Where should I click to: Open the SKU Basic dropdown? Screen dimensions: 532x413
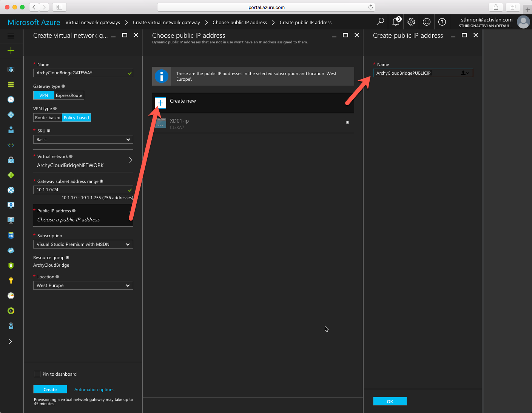83,140
